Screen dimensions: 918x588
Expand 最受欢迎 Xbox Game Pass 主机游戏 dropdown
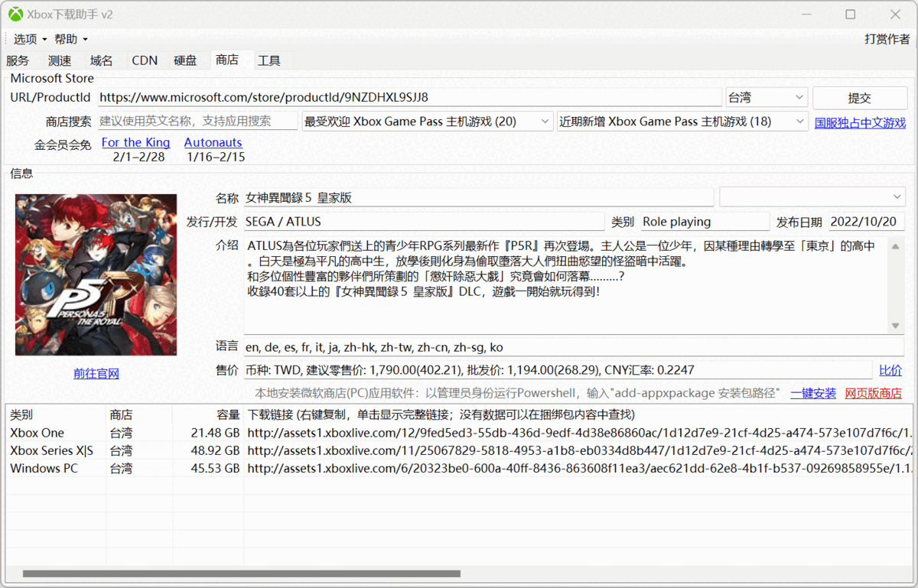(x=428, y=121)
